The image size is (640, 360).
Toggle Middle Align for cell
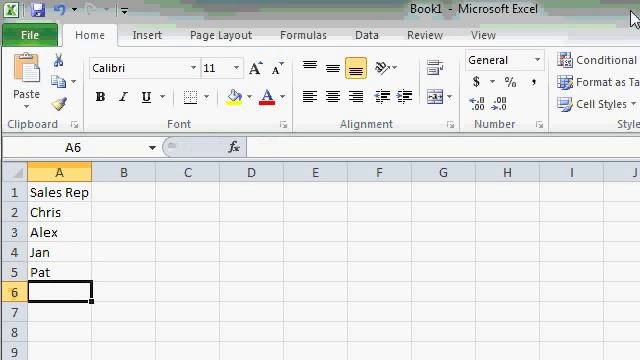pos(333,68)
